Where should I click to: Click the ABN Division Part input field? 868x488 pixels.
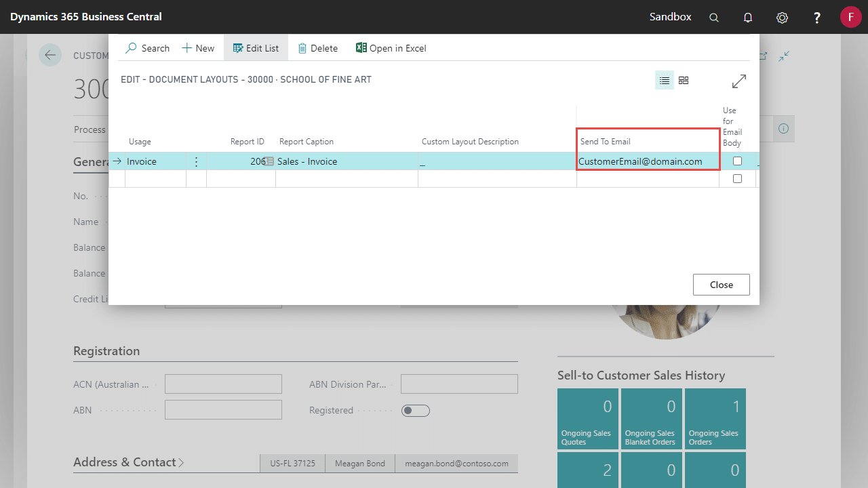[x=459, y=384]
